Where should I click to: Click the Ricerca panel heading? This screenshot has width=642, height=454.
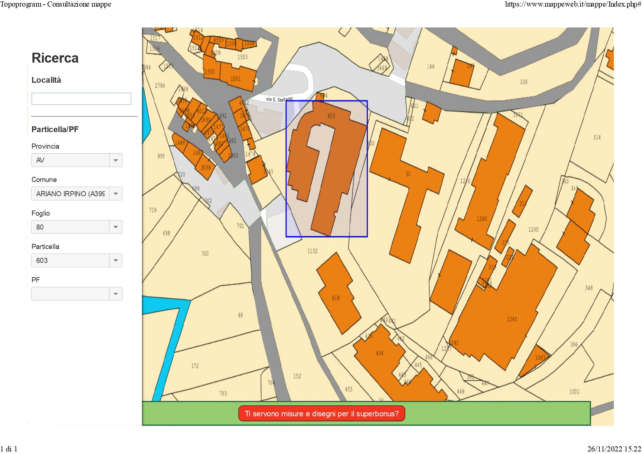coord(55,59)
